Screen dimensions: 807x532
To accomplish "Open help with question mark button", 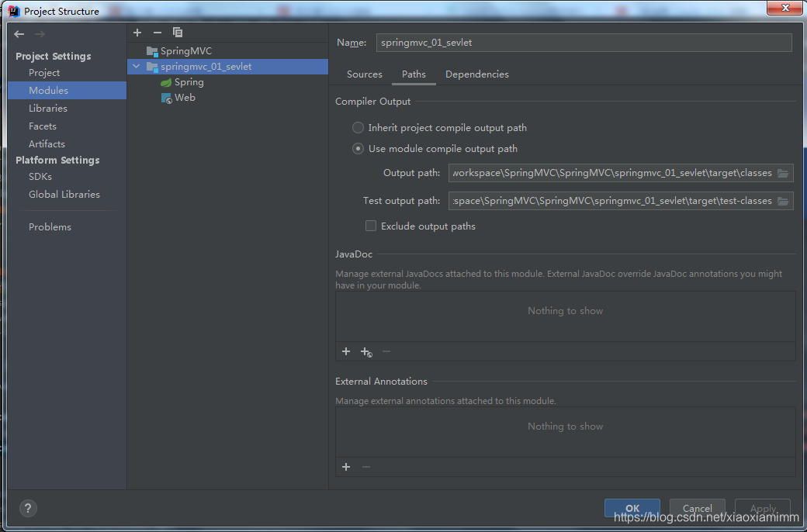I will click(28, 508).
